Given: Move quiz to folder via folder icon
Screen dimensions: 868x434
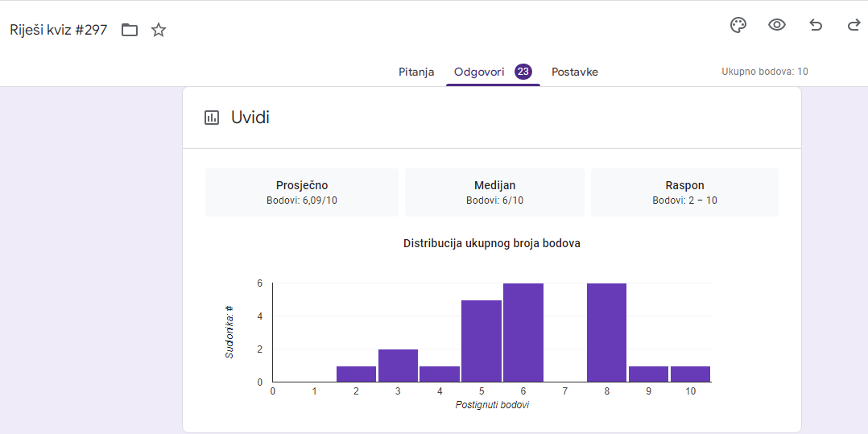Looking at the screenshot, I should click(x=130, y=31).
